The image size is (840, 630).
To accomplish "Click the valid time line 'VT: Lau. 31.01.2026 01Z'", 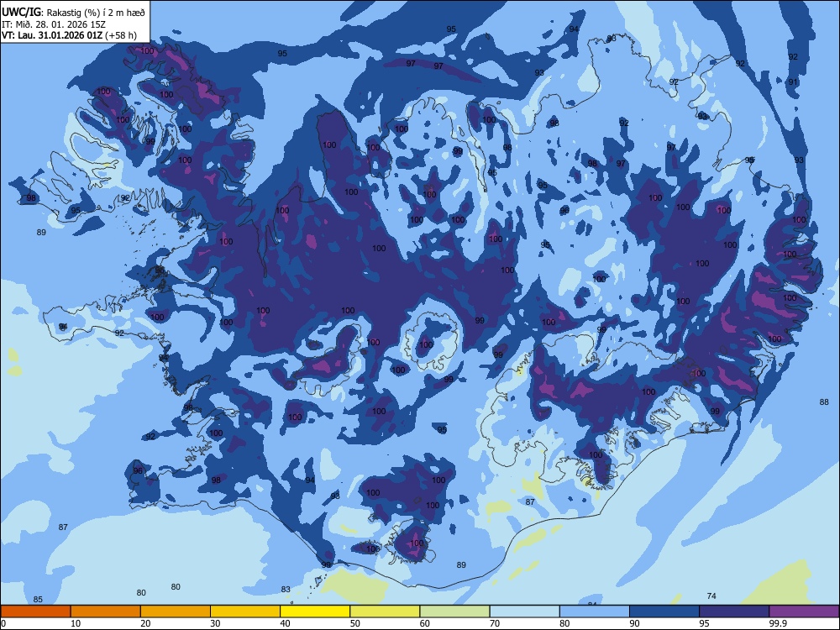I will [x=52, y=35].
